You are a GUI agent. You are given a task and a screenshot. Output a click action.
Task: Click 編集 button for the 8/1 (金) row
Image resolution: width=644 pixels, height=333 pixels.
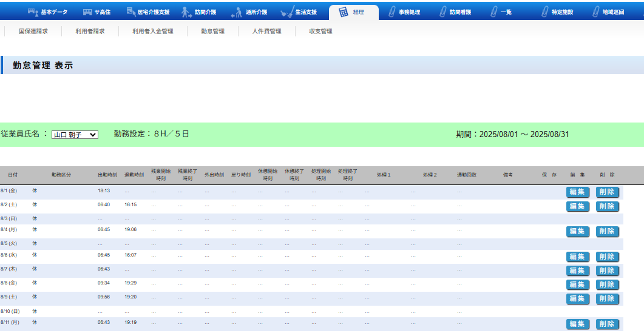pyautogui.click(x=578, y=192)
